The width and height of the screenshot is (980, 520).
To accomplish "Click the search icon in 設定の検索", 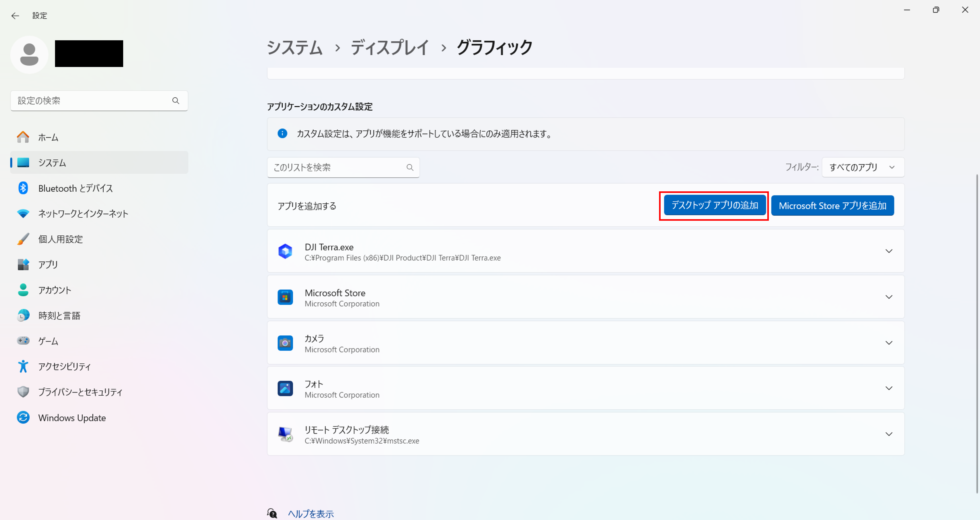I will tap(176, 101).
